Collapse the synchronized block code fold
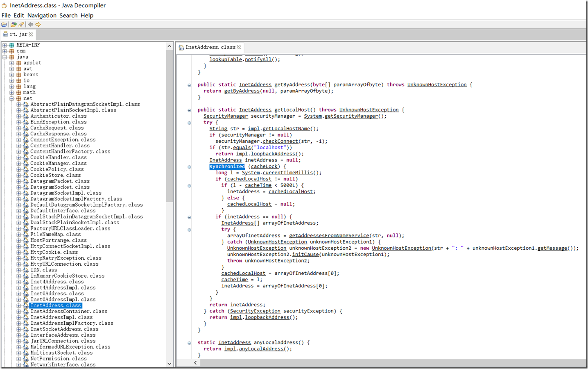This screenshot has height=369, width=588. tap(189, 167)
